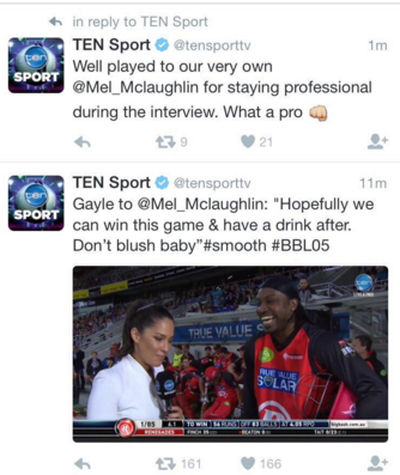The height and width of the screenshot is (475, 400).
Task: Retweet the 'Well played' tweet
Action: [x=165, y=142]
